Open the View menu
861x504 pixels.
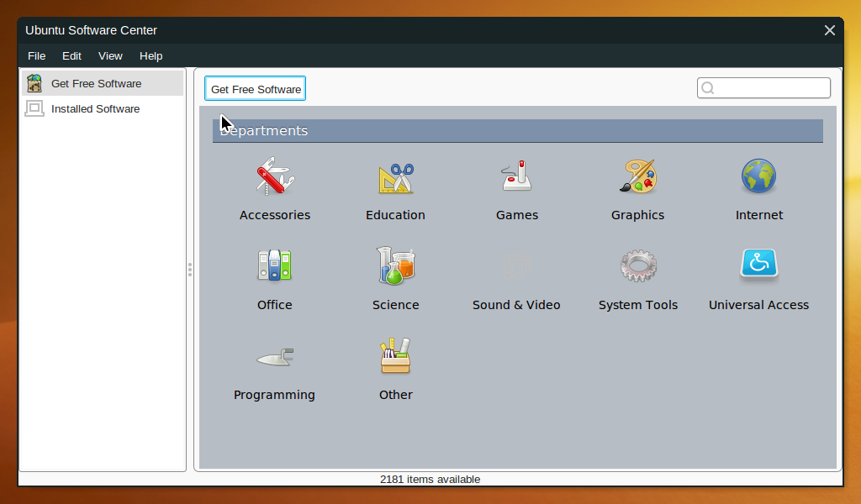tap(110, 56)
